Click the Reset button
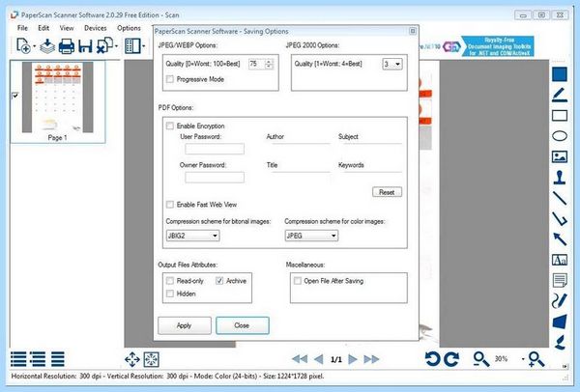This screenshot has height=392, width=580. [387, 192]
